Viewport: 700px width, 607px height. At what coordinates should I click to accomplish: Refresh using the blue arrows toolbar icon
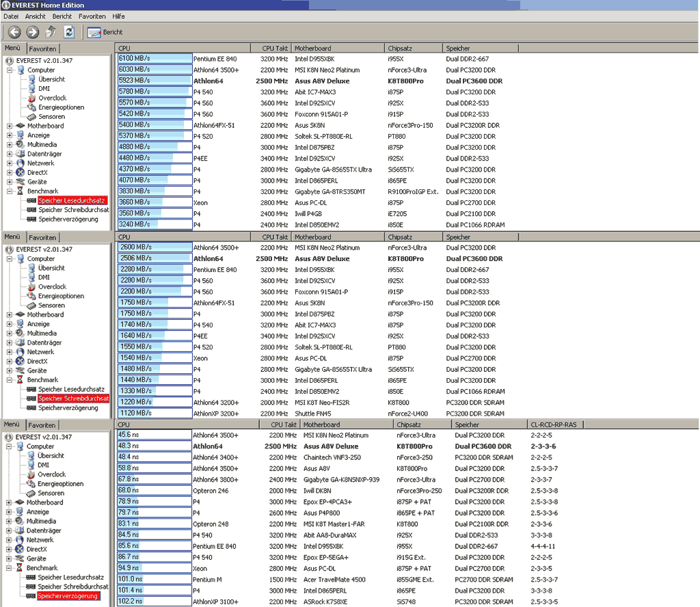[69, 32]
